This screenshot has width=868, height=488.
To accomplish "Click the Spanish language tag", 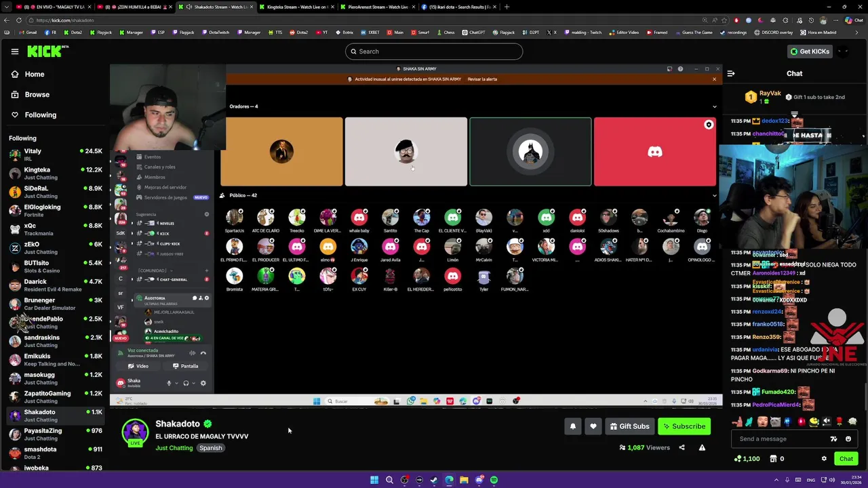I will pyautogui.click(x=211, y=448).
